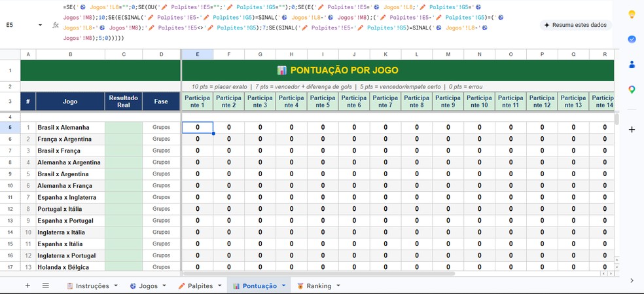Add a new sheet
The image size is (644, 294).
[27, 285]
